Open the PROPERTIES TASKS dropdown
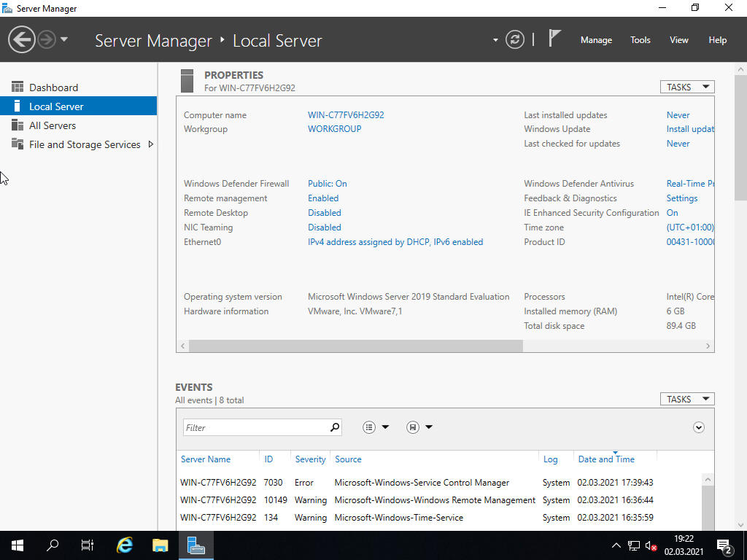The width and height of the screenshot is (747, 560). coord(686,86)
